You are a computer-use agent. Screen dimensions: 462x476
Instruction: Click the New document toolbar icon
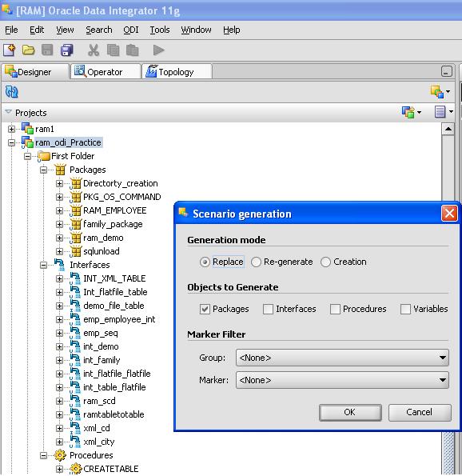click(10, 50)
